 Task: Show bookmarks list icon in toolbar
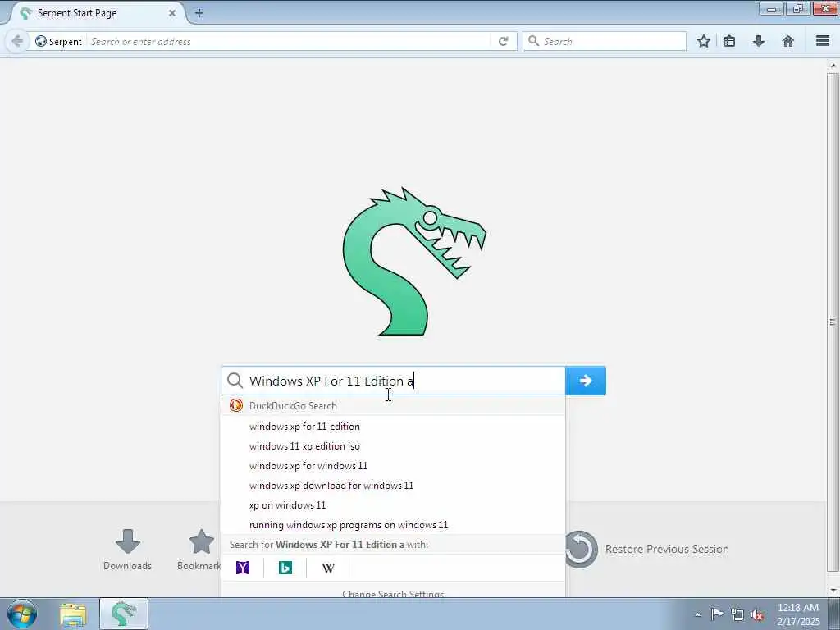(x=729, y=41)
